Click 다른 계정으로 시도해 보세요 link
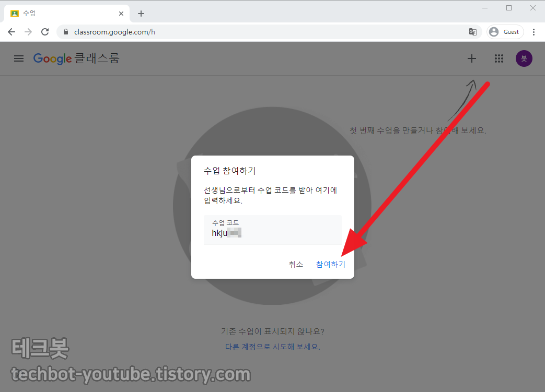This screenshot has width=545, height=392. pyautogui.click(x=273, y=347)
